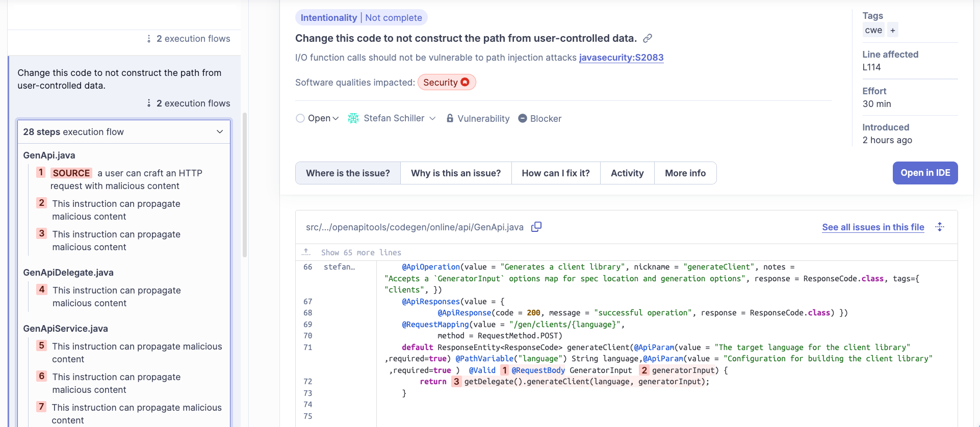Click the Blocker severity icon
The height and width of the screenshot is (427, 980).
click(x=523, y=118)
